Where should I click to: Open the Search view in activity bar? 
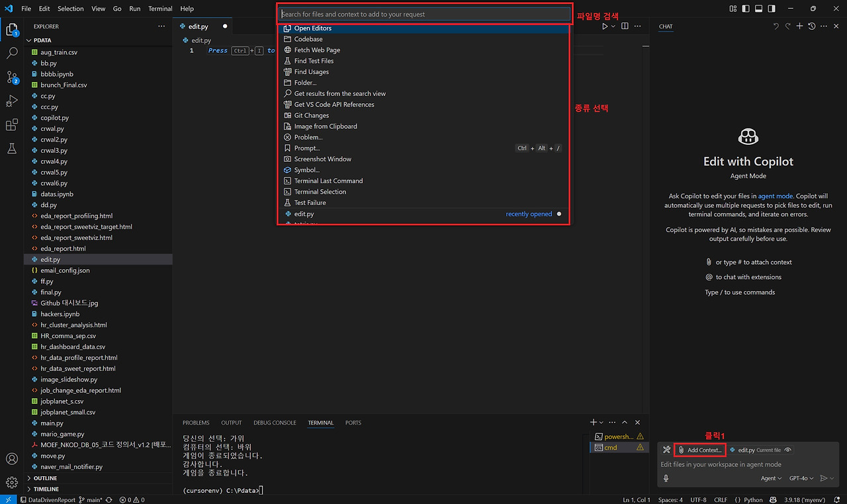point(12,54)
